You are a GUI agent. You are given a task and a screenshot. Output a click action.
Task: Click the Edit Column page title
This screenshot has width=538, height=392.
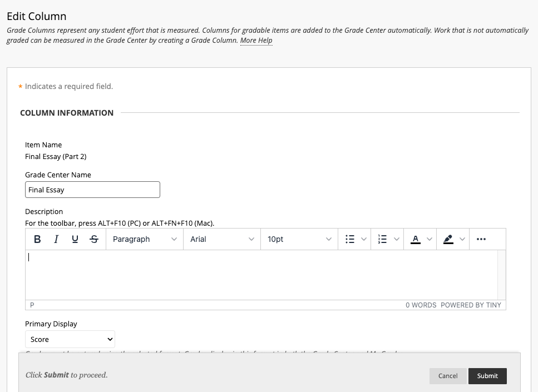tap(36, 16)
